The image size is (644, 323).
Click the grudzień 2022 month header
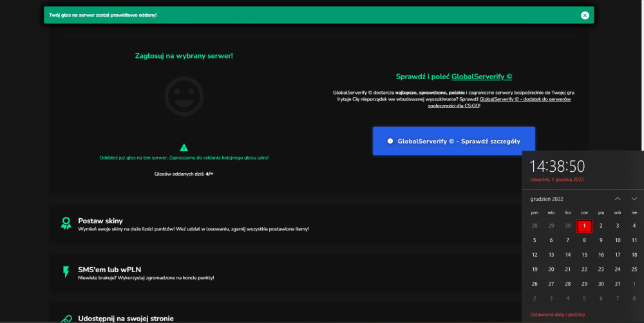pyautogui.click(x=547, y=199)
